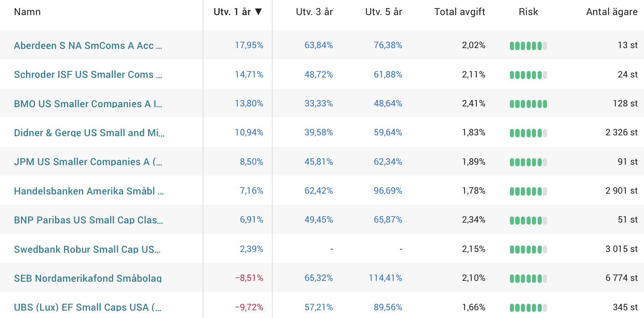Click risk bars for BMO US Smaller Companies
Image resolution: width=644 pixels, height=318 pixels.
pos(528,104)
